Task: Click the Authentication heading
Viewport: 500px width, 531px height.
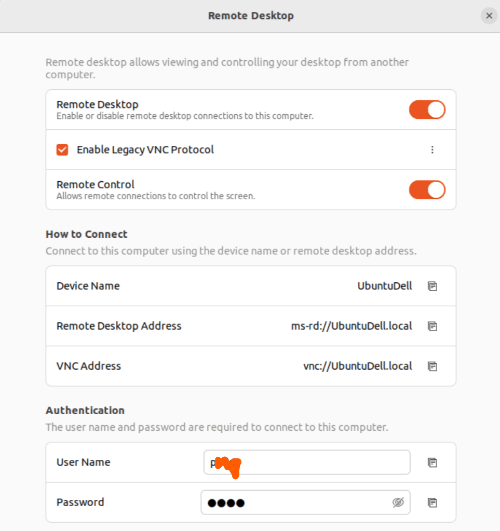Action: [85, 410]
